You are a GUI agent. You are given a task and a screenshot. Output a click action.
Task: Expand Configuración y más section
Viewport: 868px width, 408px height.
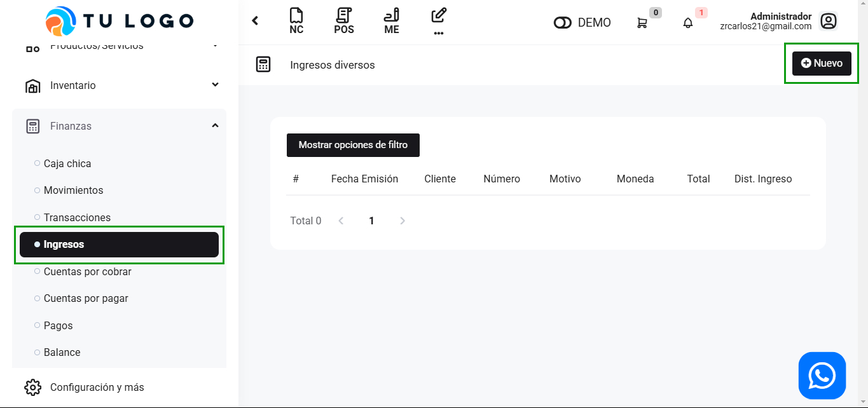(97, 387)
